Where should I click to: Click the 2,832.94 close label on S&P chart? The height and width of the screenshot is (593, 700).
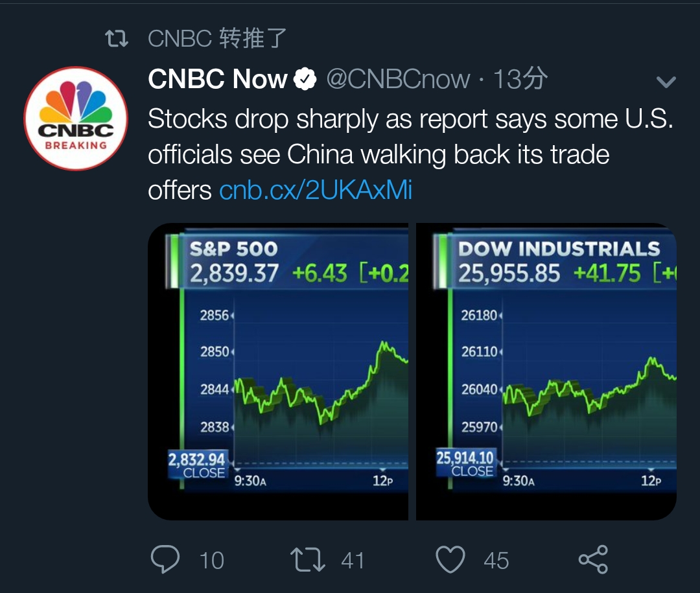197,465
